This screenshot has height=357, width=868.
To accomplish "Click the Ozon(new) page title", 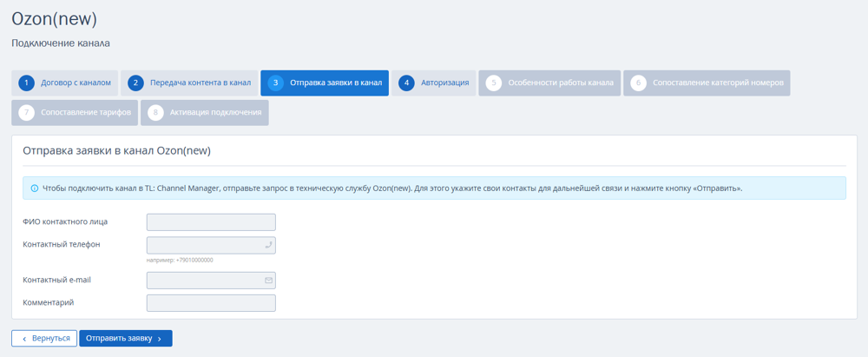I will pos(54,20).
